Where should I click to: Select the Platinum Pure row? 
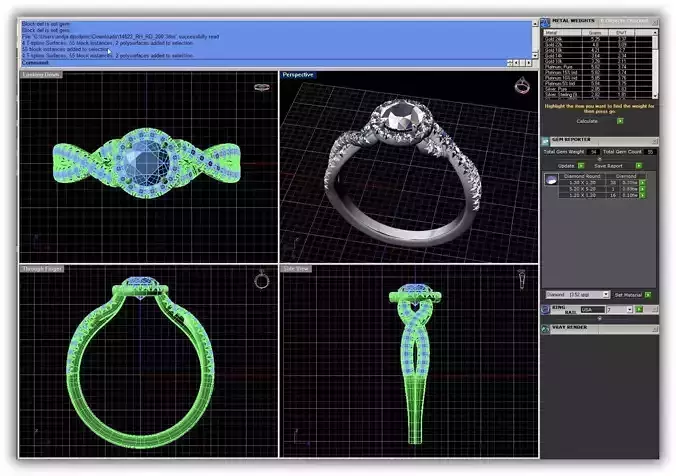[x=597, y=67]
